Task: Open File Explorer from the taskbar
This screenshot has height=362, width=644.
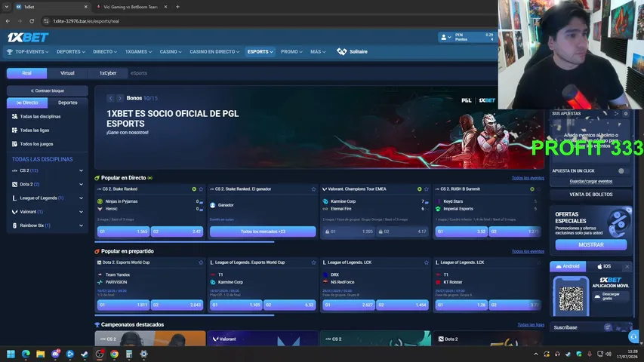Action: click(x=40, y=354)
